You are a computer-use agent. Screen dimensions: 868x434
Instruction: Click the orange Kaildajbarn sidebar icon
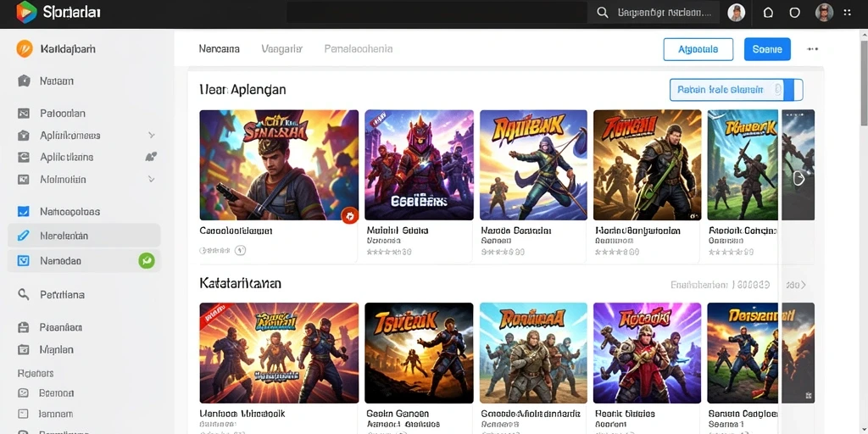(x=25, y=48)
